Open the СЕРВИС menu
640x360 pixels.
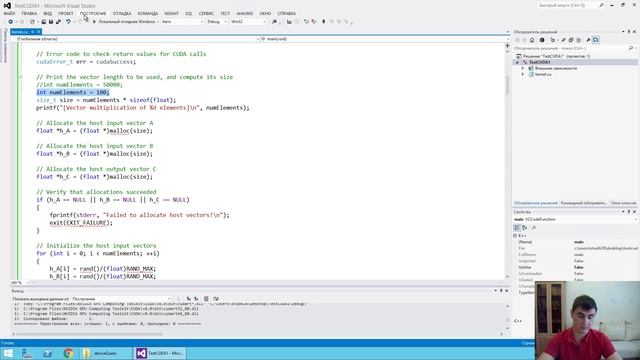pyautogui.click(x=206, y=13)
